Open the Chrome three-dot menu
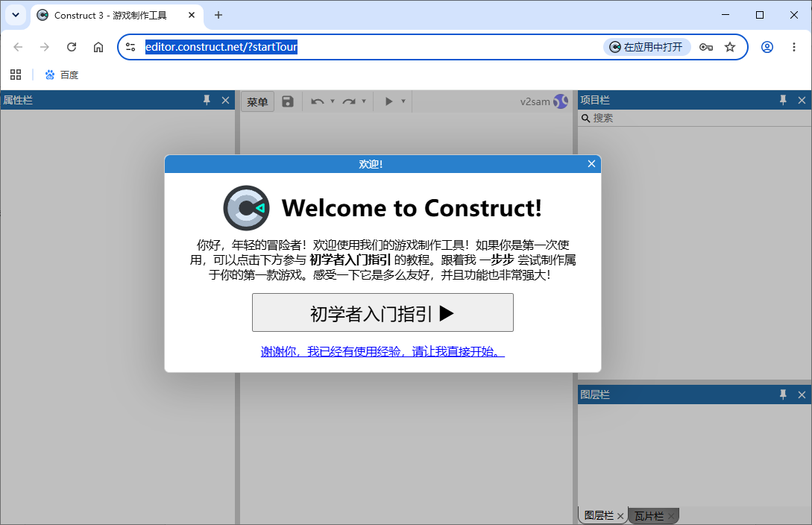The height and width of the screenshot is (525, 812). (794, 47)
